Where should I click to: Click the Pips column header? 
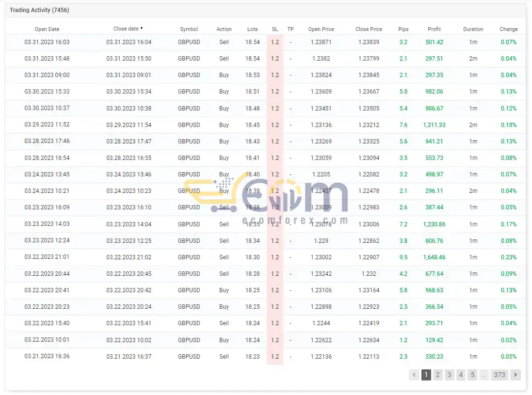[403, 29]
